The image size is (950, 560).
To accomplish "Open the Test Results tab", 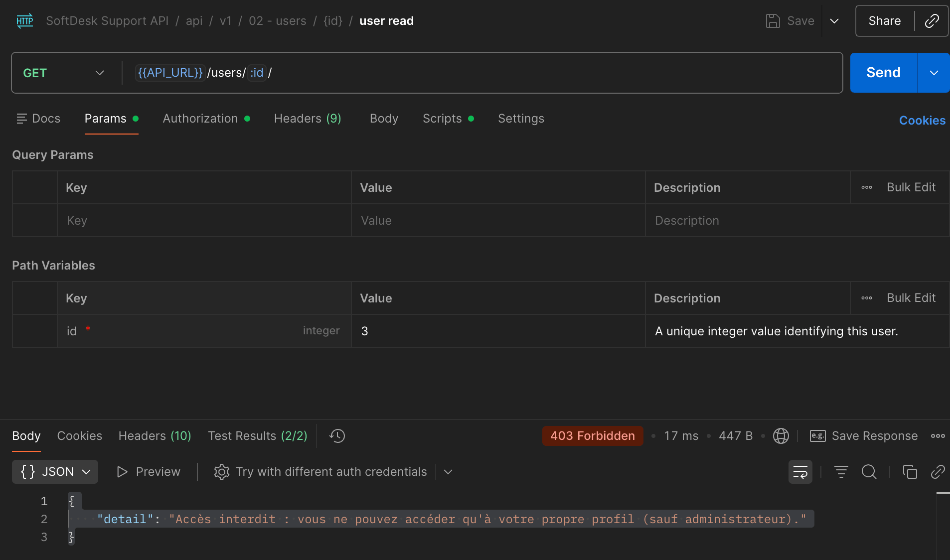I will (257, 436).
